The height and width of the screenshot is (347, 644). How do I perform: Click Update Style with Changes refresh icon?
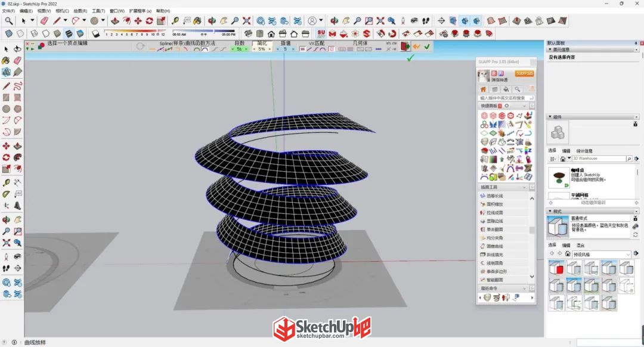(x=636, y=234)
